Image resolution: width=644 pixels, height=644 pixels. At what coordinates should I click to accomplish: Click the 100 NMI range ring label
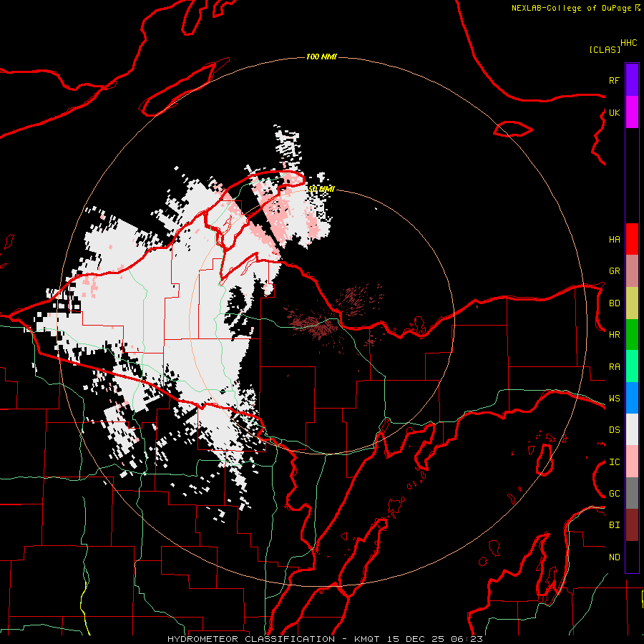pos(321,57)
